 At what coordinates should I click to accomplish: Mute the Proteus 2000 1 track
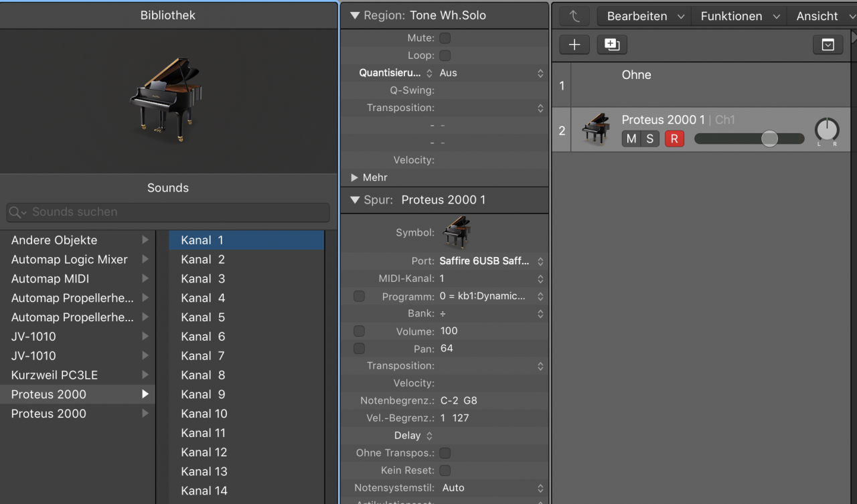pyautogui.click(x=631, y=139)
